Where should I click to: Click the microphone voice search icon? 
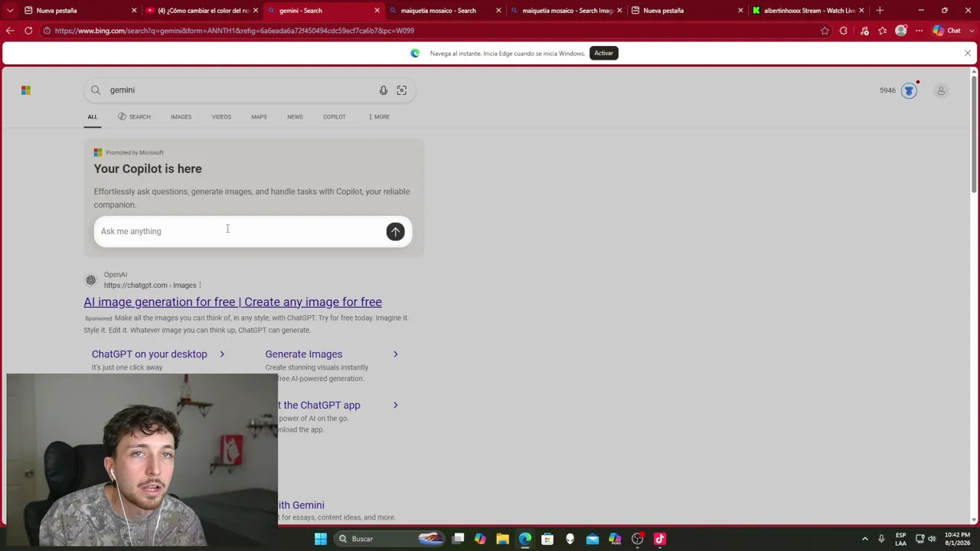tap(384, 90)
